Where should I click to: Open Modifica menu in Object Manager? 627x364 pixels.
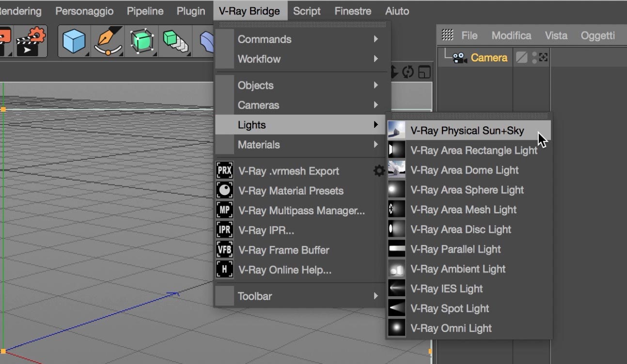(x=511, y=35)
